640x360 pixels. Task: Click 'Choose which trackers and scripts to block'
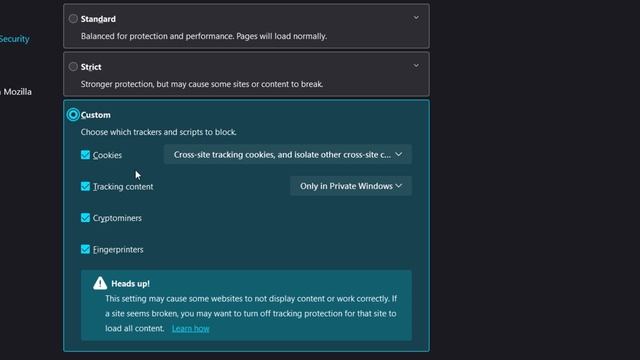tap(158, 132)
